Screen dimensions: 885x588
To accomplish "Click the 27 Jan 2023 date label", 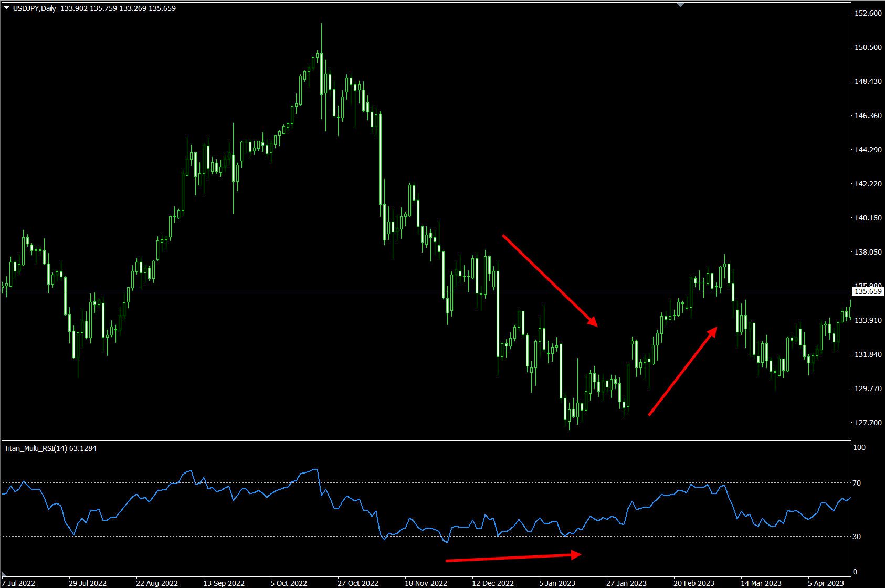I will click(x=626, y=583).
